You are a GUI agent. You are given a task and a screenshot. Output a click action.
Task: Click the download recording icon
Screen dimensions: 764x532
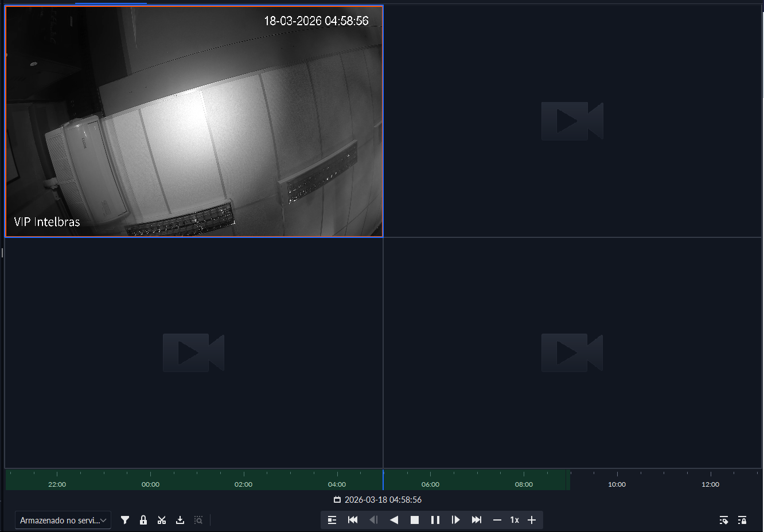coord(180,520)
